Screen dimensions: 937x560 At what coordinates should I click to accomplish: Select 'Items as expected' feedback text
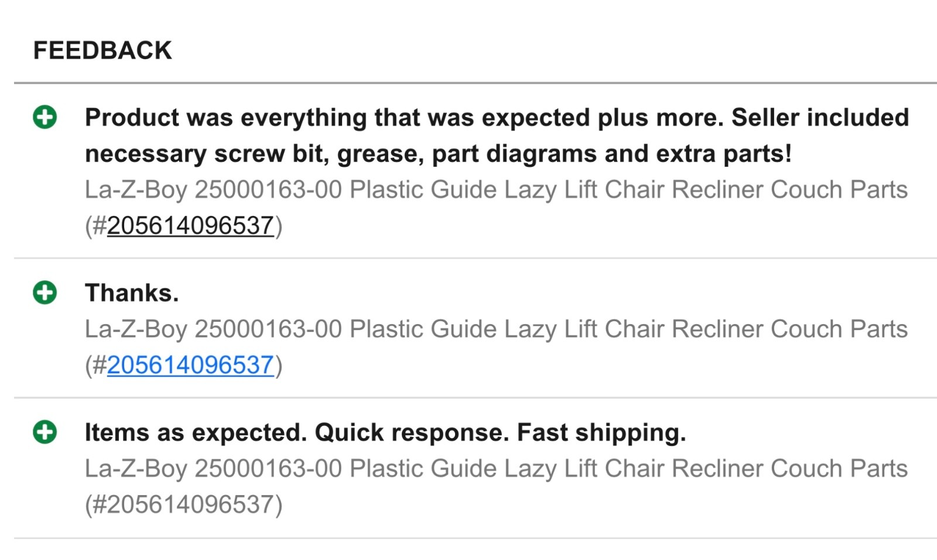tap(385, 432)
